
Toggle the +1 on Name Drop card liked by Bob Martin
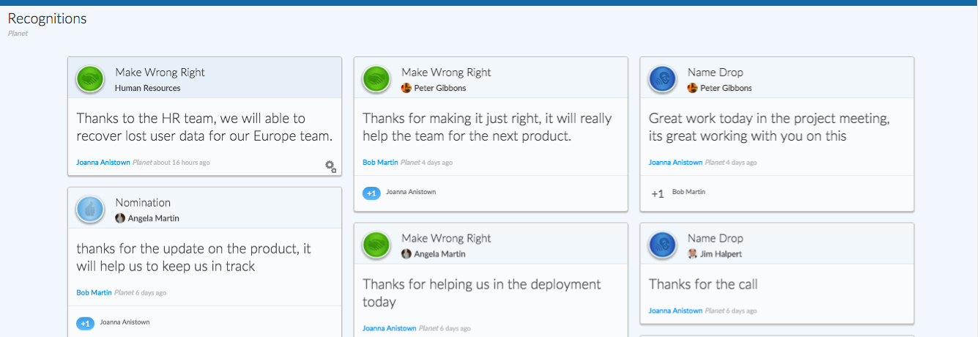[658, 193]
